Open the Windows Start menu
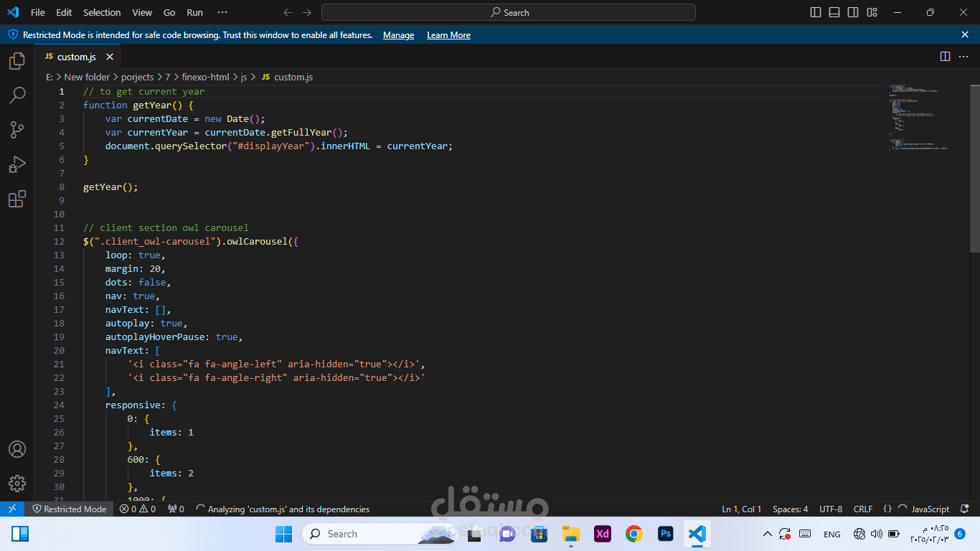Image resolution: width=980 pixels, height=551 pixels. click(x=283, y=534)
